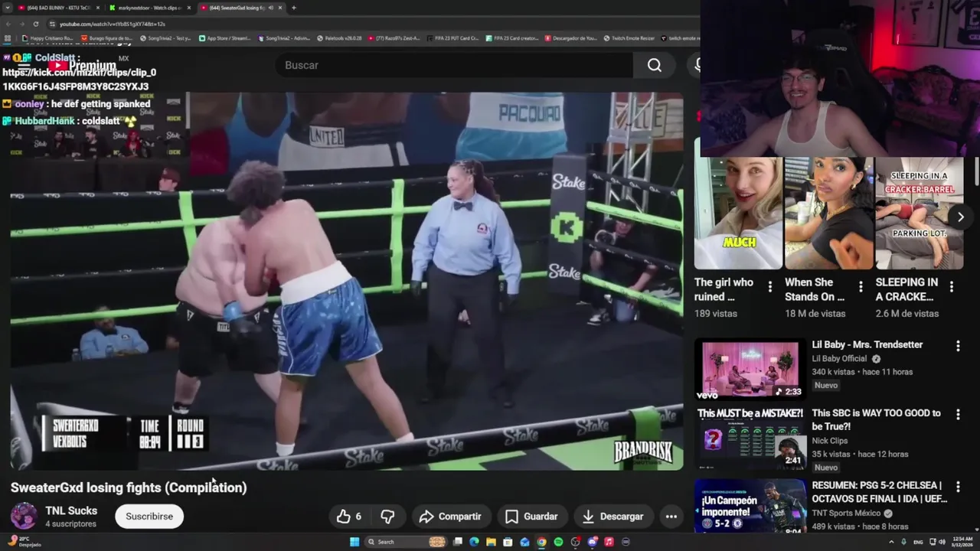
Task: Open the Happy Cristiano bookmark
Action: coord(47,37)
